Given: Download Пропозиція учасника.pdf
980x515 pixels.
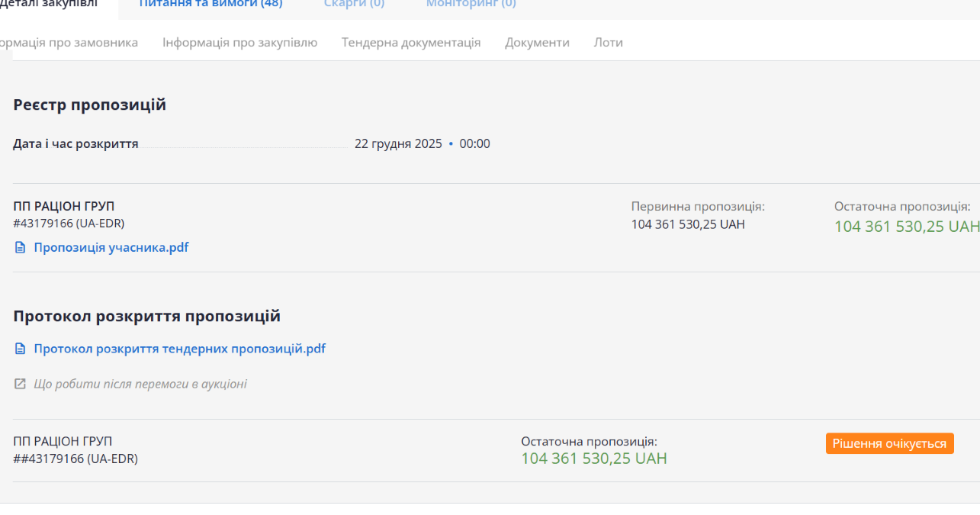Looking at the screenshot, I should 111,248.
